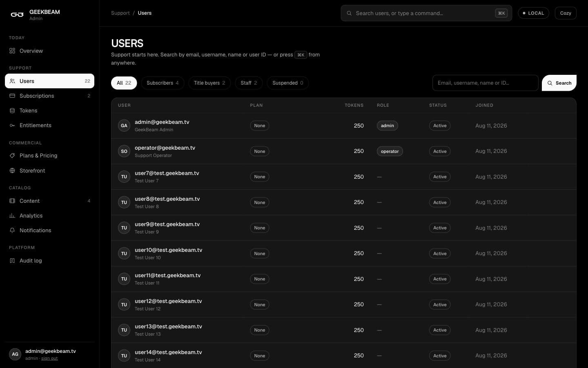Click the ⌘K shortcut badge in search bar

[501, 13]
